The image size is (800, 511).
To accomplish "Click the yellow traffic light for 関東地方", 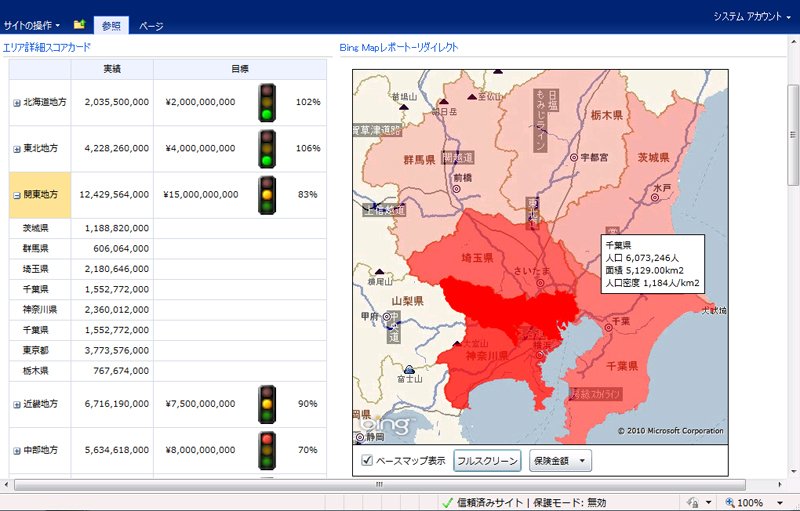I will (267, 195).
